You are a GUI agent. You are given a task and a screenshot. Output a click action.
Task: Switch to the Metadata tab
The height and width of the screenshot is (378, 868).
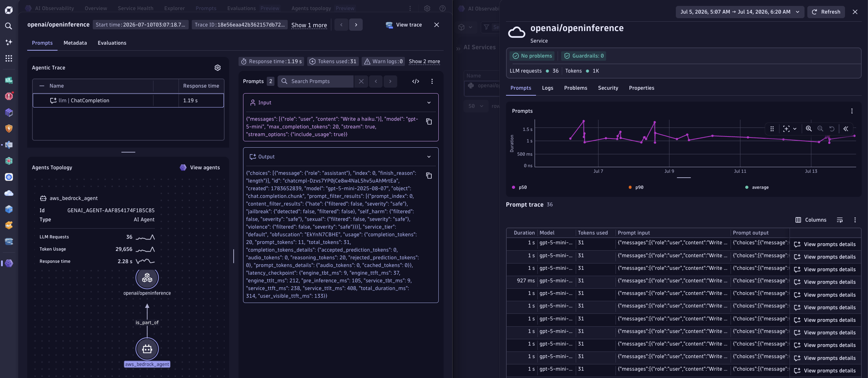click(75, 43)
